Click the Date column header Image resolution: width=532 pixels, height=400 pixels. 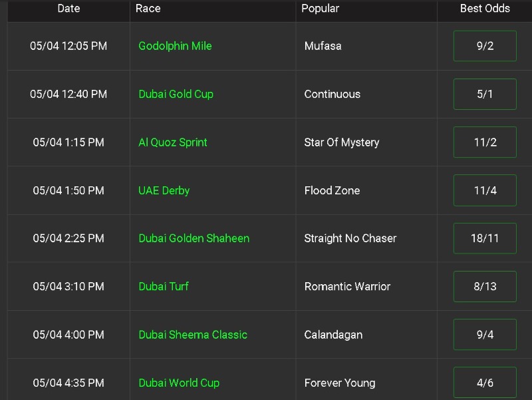(68, 9)
